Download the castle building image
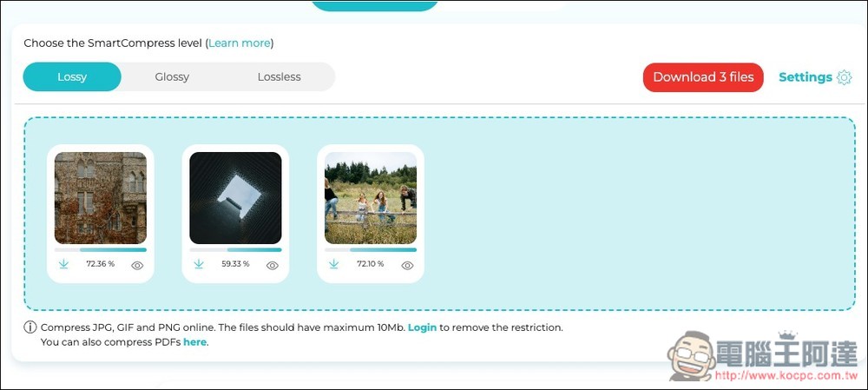Viewport: 868px width, 390px height. (63, 265)
